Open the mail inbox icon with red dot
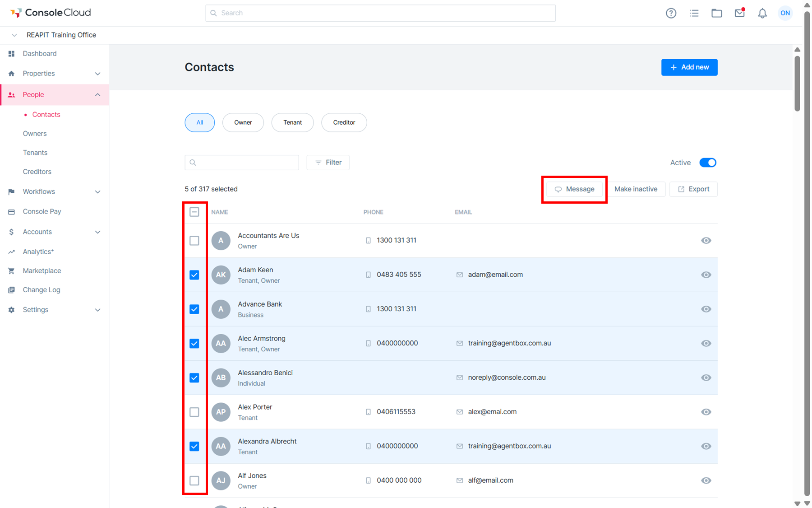This screenshot has height=508, width=812. click(739, 13)
